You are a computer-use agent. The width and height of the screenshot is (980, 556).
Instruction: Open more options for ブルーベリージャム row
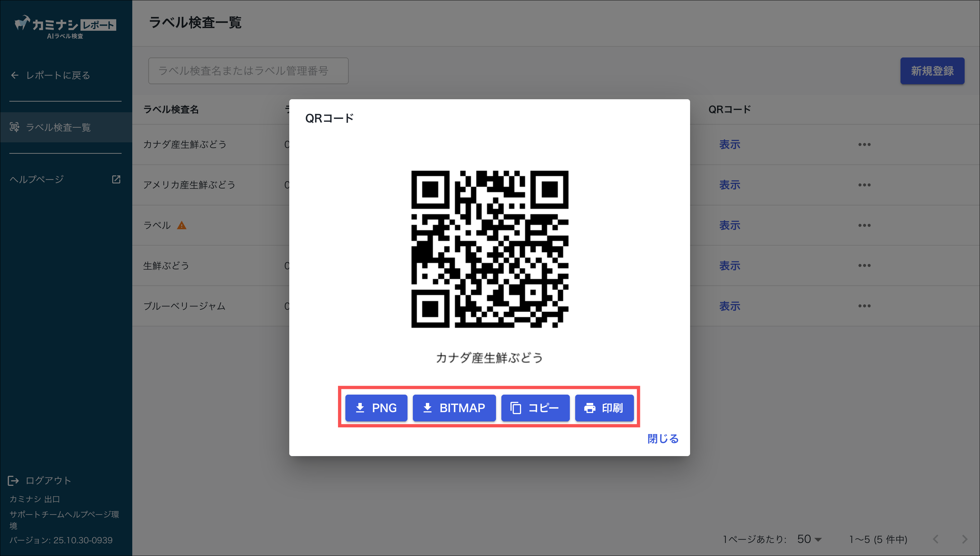pyautogui.click(x=864, y=306)
